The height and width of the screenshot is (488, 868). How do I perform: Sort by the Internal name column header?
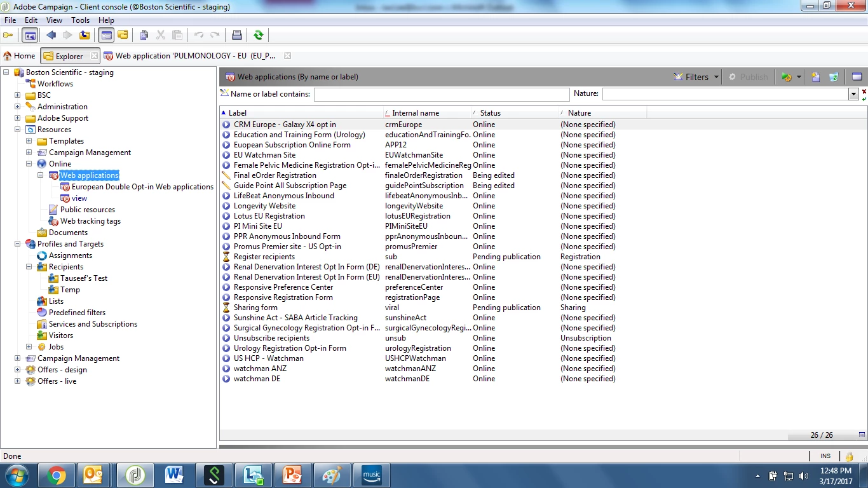coord(428,113)
